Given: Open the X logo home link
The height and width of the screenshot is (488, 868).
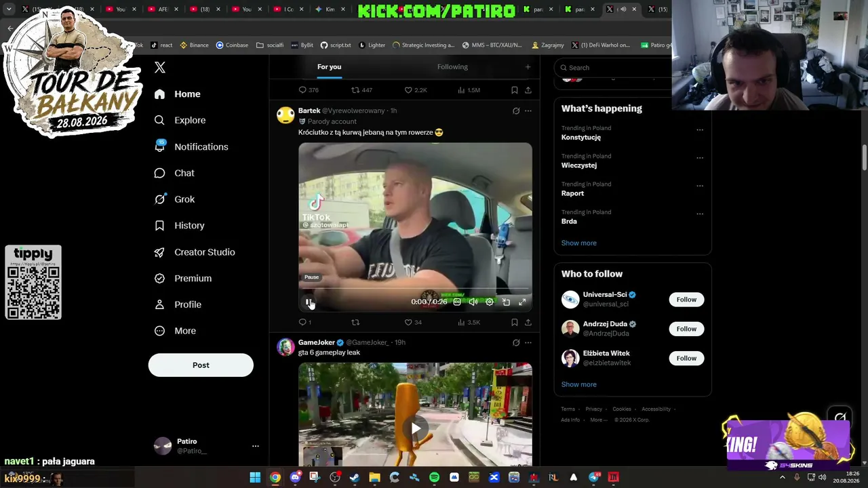Looking at the screenshot, I should (160, 67).
